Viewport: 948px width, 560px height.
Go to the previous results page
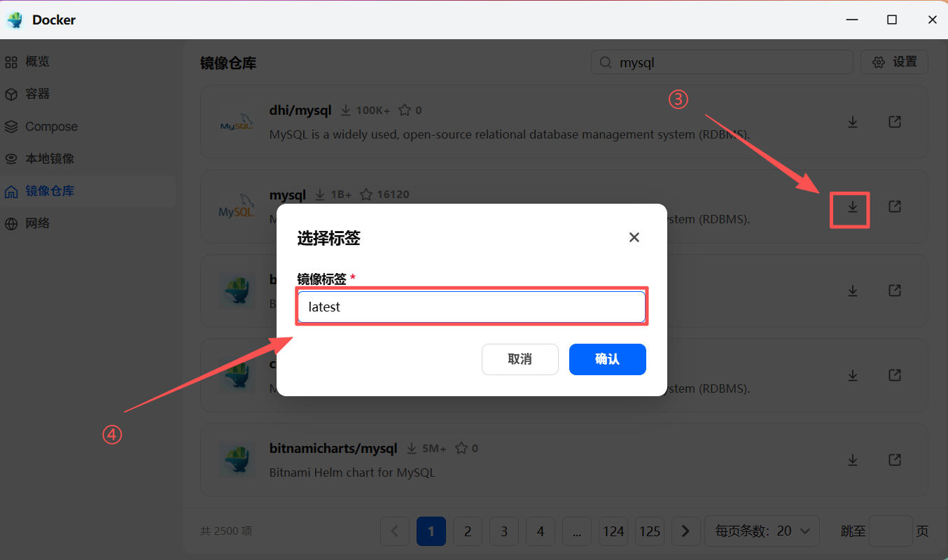pyautogui.click(x=395, y=531)
